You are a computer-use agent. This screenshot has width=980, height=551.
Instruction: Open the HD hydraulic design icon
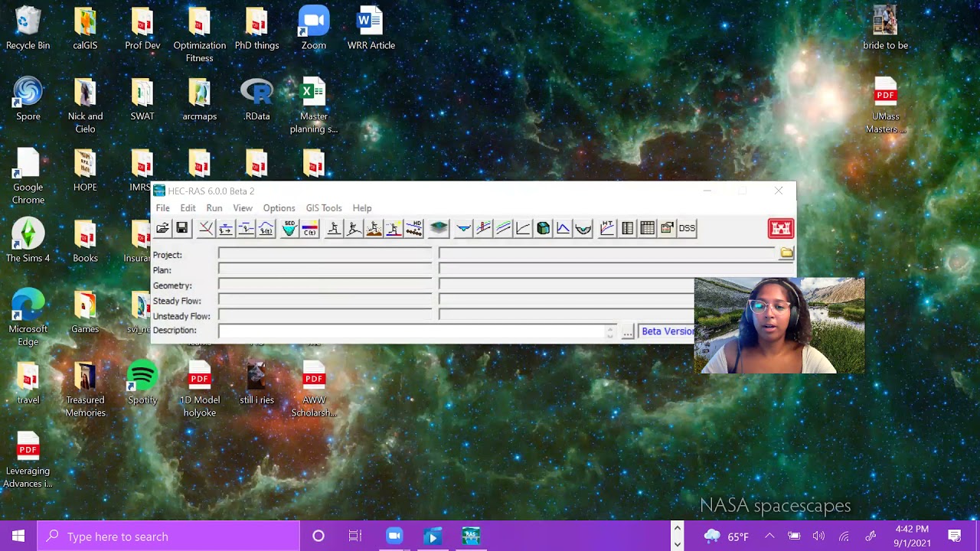click(x=413, y=228)
